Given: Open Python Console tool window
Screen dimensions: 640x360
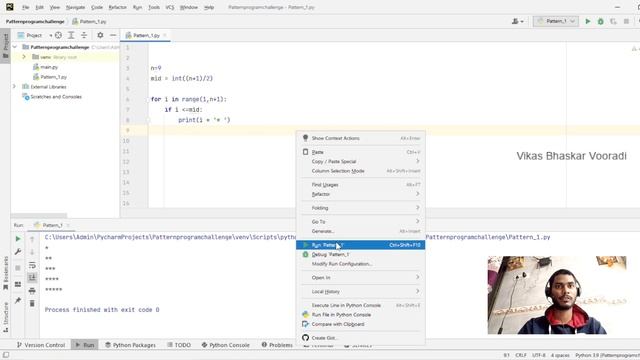Looking at the screenshot, I should click(x=225, y=345).
